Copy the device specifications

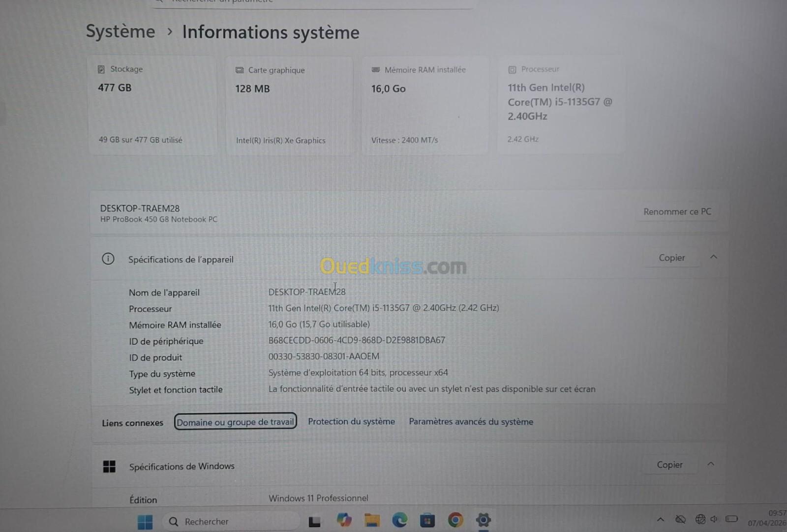tap(672, 258)
